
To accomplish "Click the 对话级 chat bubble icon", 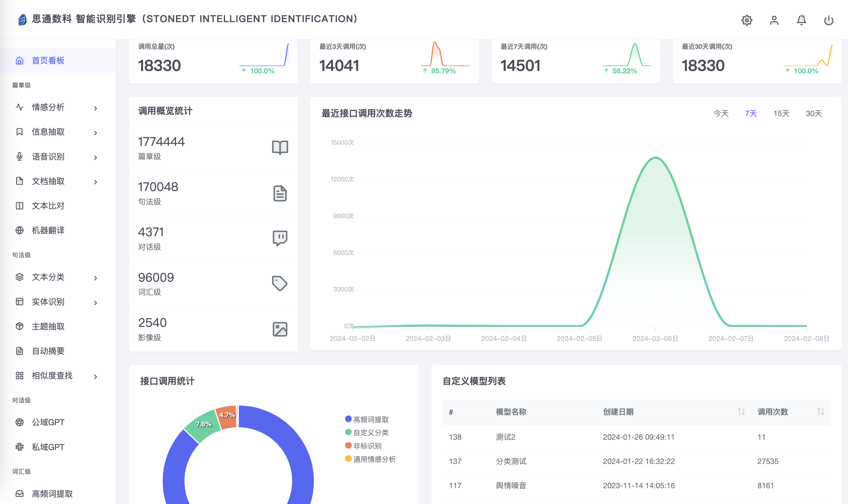I will 280,238.
